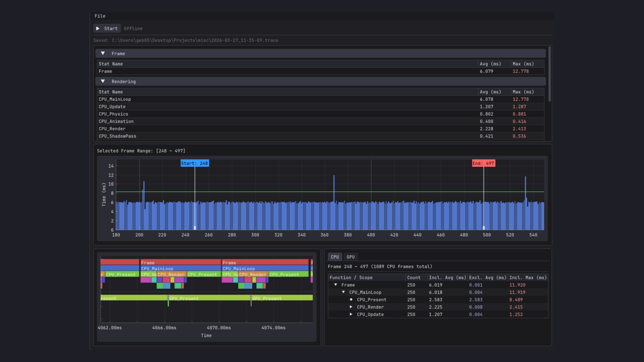
Task: Expand the CPU_Render tree node
Action: [x=351, y=307]
